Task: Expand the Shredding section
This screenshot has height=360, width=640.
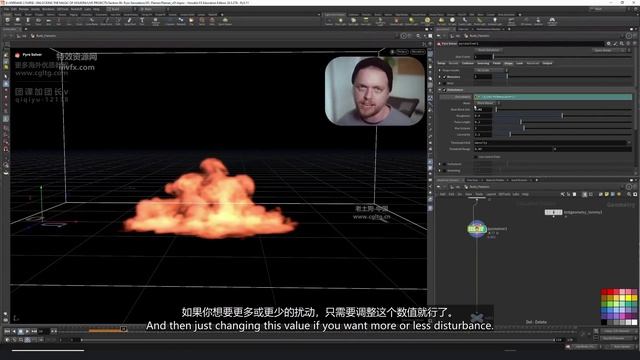Action: (440, 171)
